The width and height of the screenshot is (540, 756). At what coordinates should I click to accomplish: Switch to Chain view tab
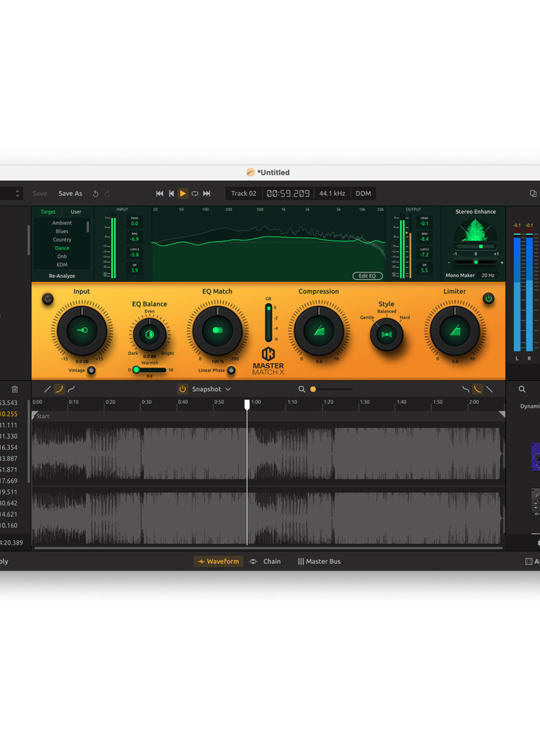point(265,561)
